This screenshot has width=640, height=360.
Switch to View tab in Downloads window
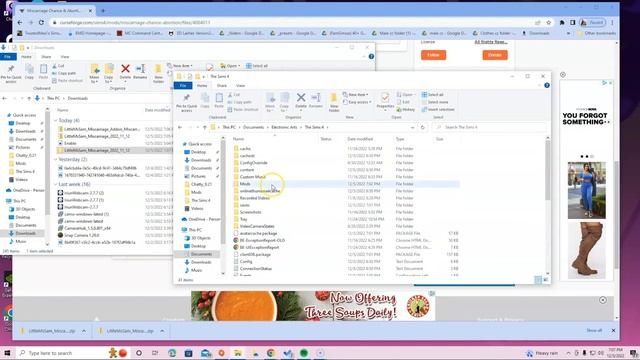tap(64, 57)
